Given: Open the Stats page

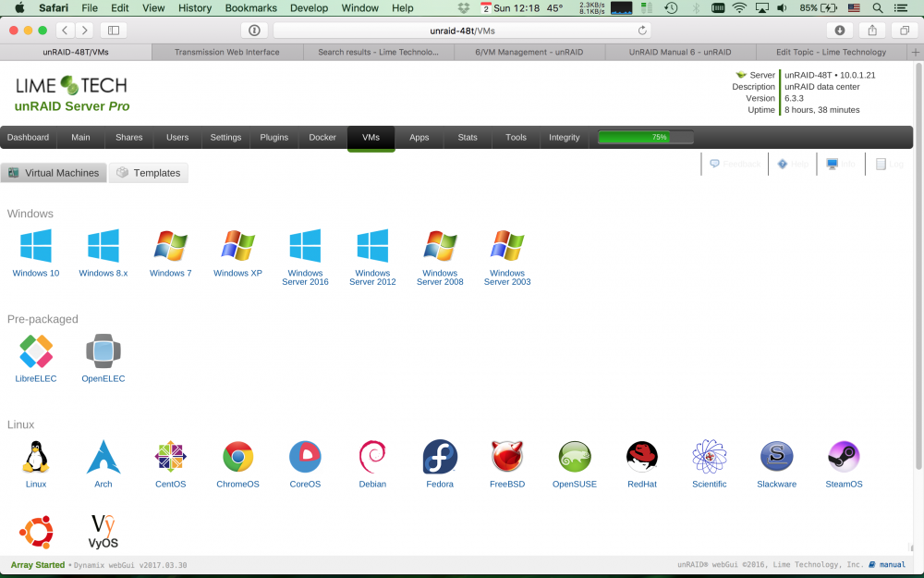Looking at the screenshot, I should click(468, 138).
